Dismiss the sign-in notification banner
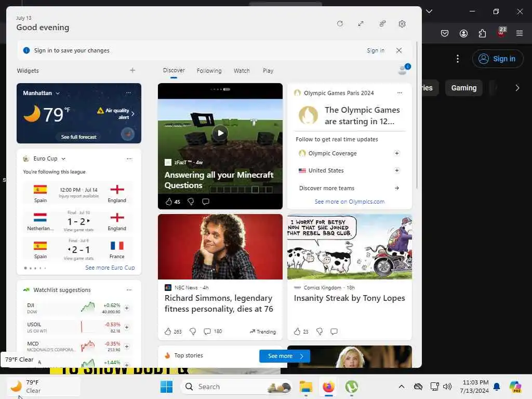Viewport: 532px width, 399px height. (399, 50)
